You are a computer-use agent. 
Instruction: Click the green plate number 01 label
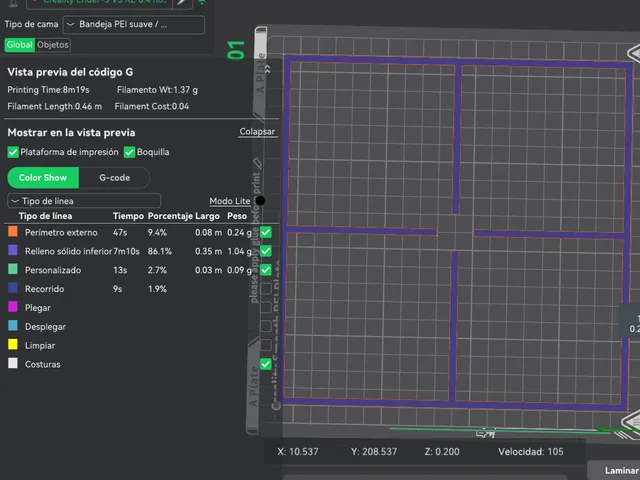[236, 51]
